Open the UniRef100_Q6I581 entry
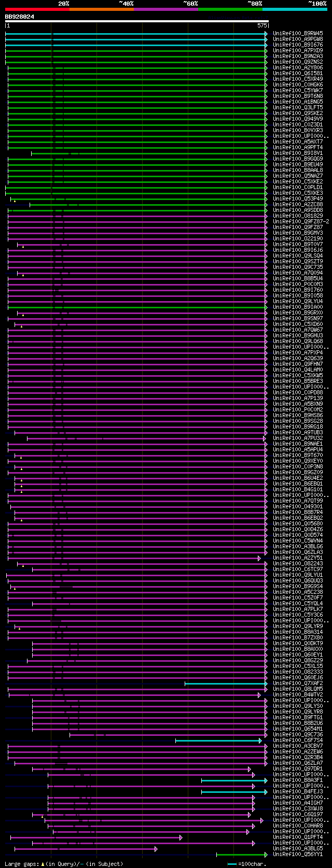 point(298,73)
